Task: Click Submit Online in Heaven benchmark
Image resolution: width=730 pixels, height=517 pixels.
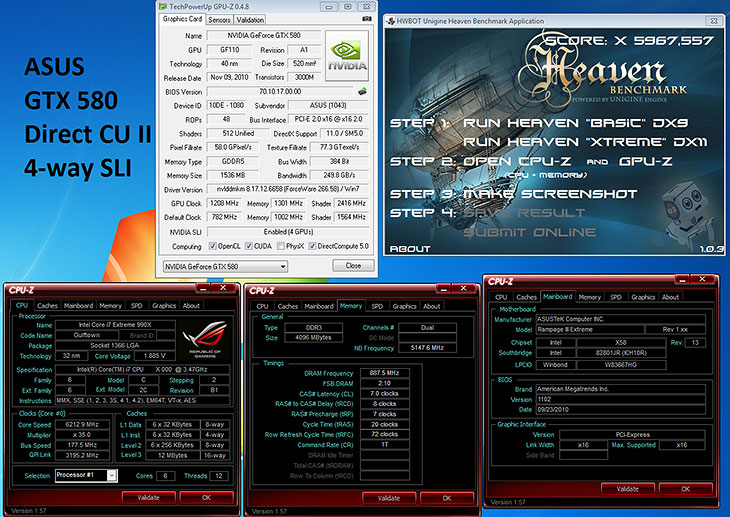Action: click(x=530, y=232)
